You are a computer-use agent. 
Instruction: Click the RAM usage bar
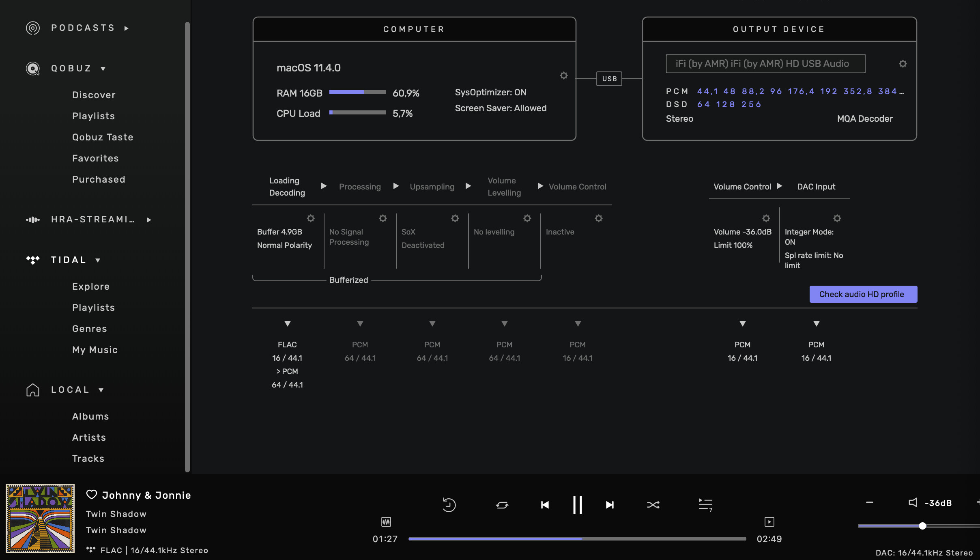pos(357,93)
